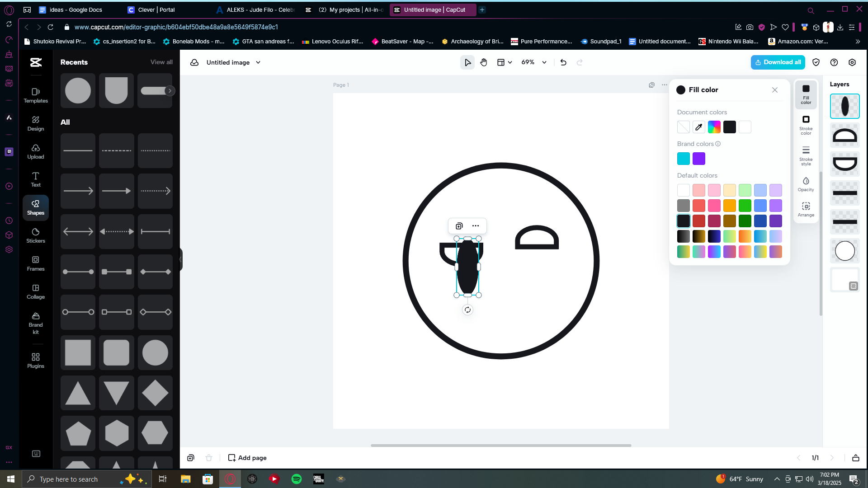Open Shutoko Revival bookmark
This screenshot has height=488, width=868.
[55, 41]
